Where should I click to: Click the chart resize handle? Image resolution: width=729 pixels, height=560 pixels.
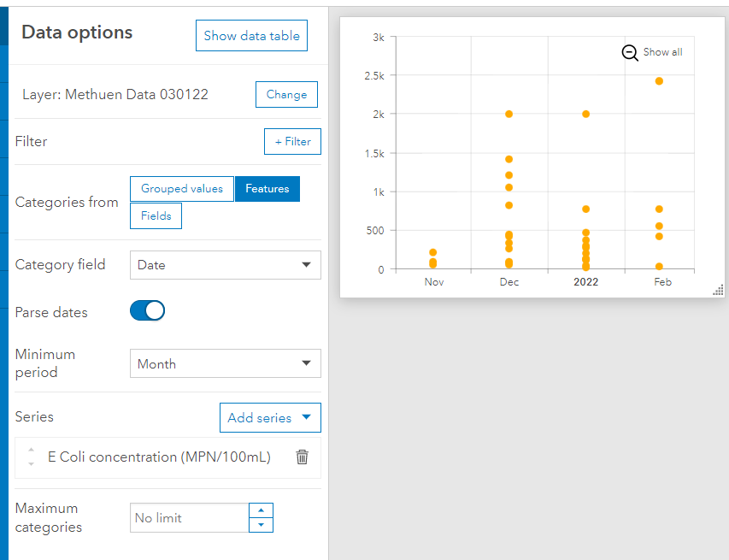click(x=718, y=291)
